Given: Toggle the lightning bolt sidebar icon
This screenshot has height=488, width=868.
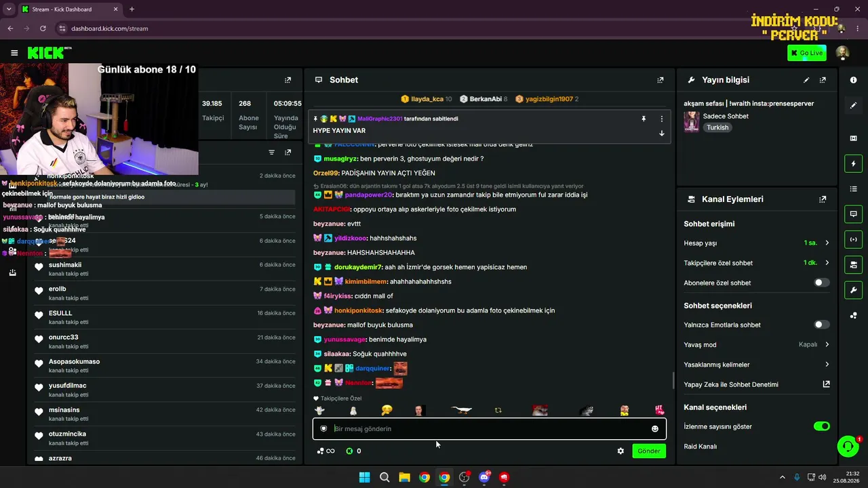Looking at the screenshot, I should [853, 163].
